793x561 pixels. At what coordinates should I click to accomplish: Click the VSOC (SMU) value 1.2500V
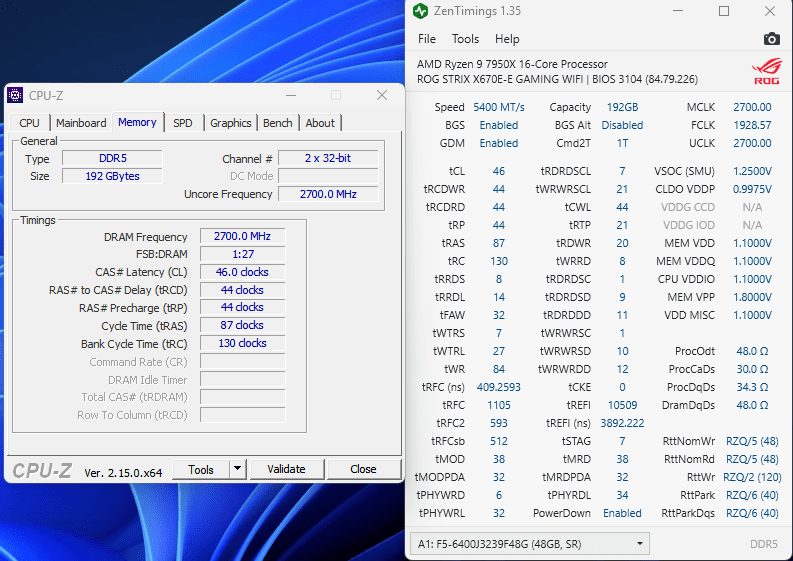point(752,171)
